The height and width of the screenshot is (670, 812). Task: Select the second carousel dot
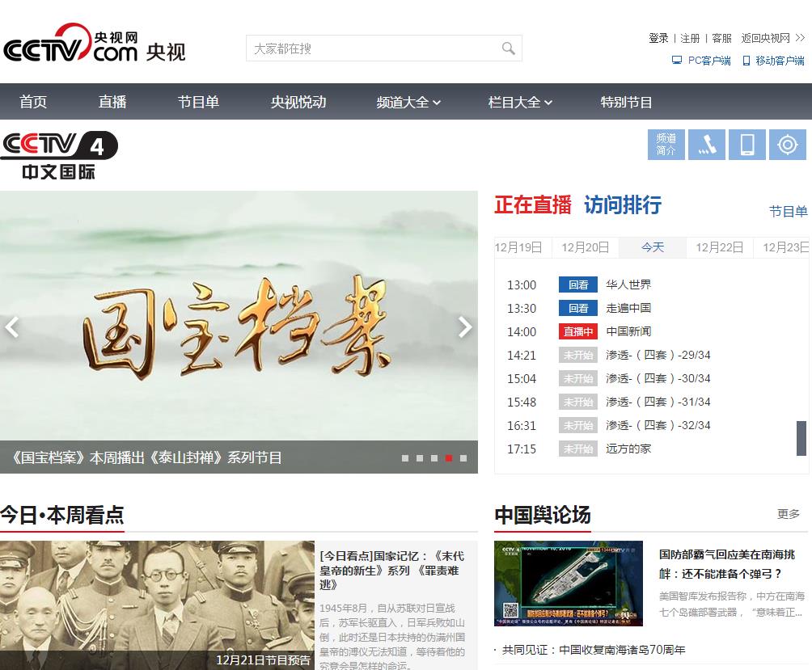tap(420, 458)
